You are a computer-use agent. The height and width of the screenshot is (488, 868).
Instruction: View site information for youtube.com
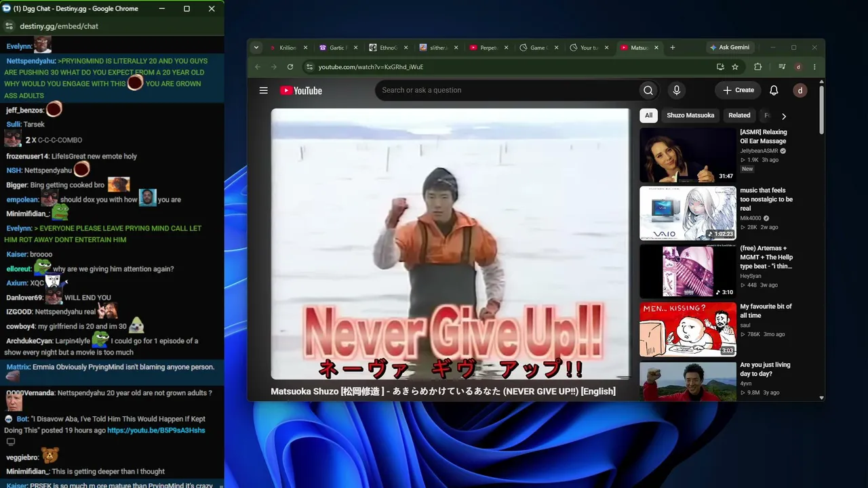pos(309,67)
